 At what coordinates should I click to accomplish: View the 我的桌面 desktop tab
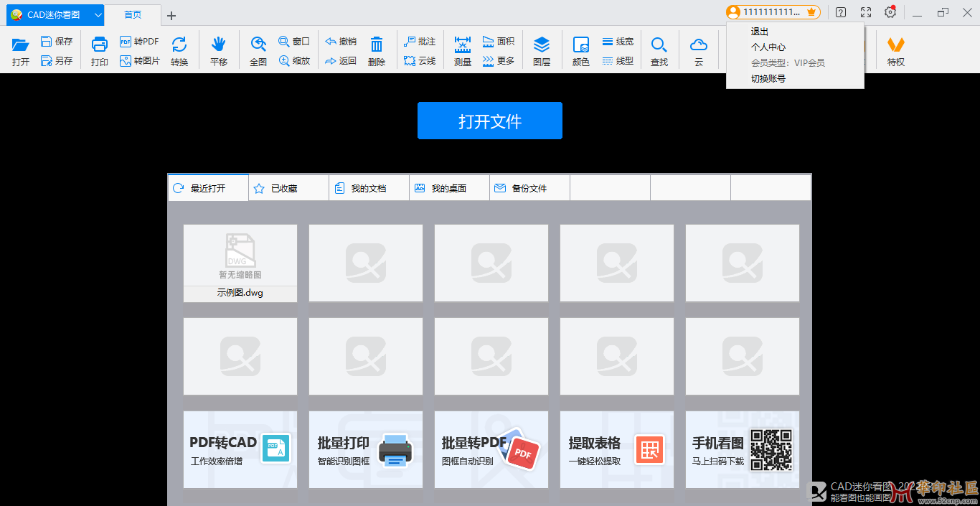coord(449,188)
